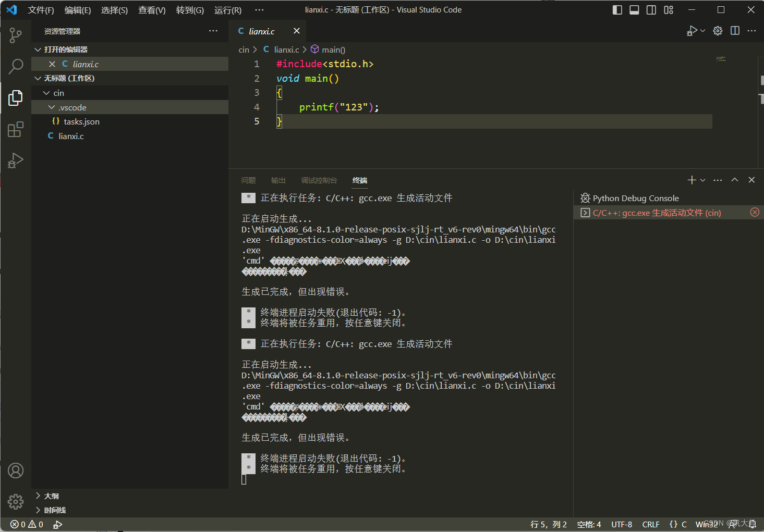Click the editor toolbar gear icon

[718, 31]
